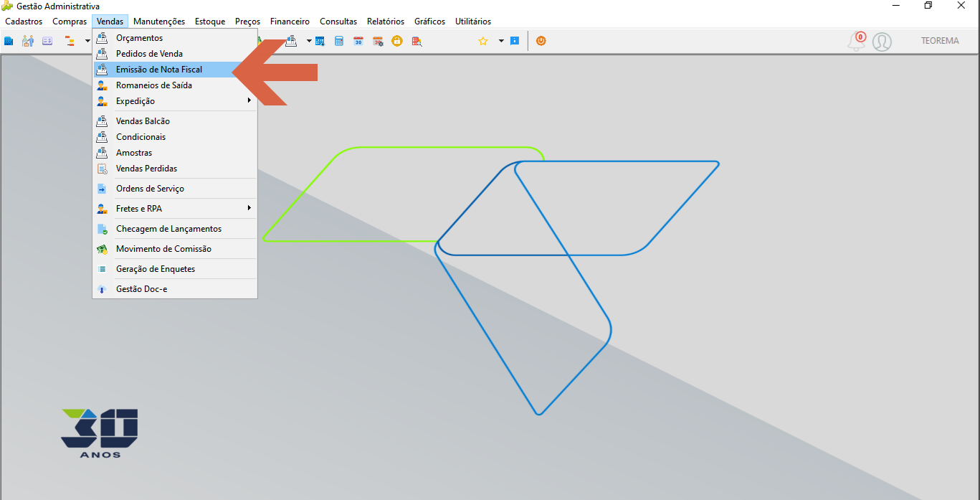Open the dropdown arrow next to the register icon
The height and width of the screenshot is (500, 980).
pyautogui.click(x=309, y=41)
